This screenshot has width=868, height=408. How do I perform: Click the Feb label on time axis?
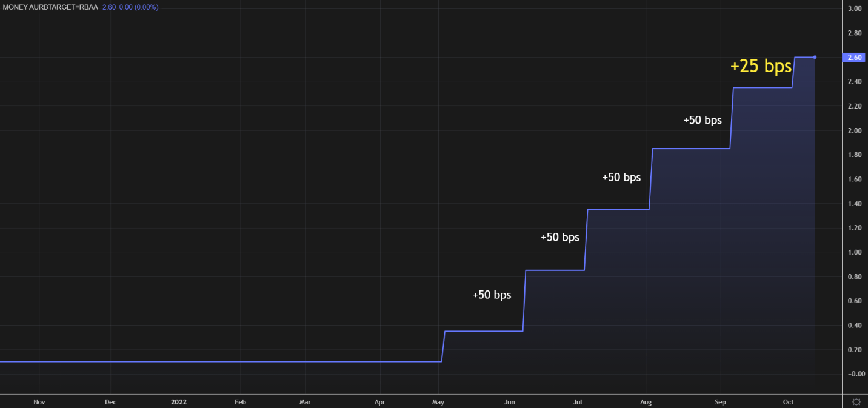click(240, 402)
